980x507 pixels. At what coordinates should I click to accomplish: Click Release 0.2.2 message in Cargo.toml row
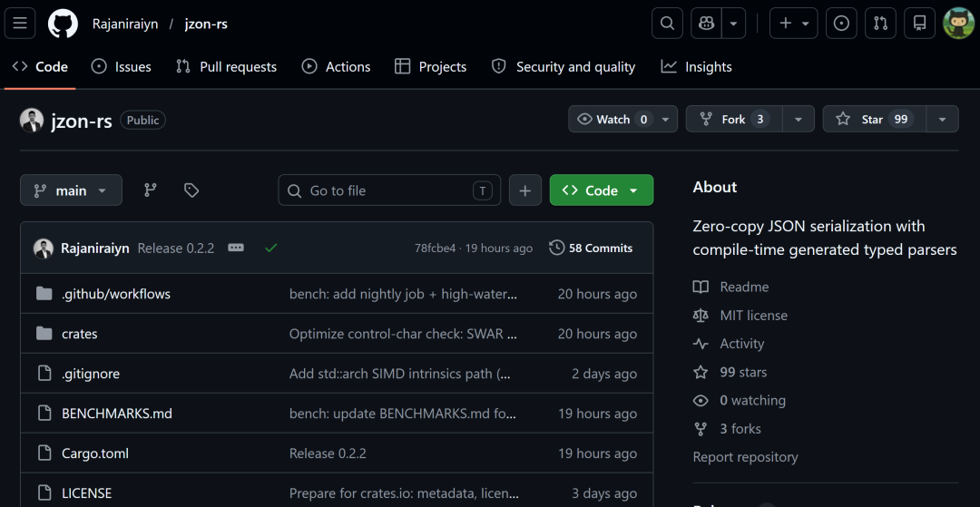328,453
